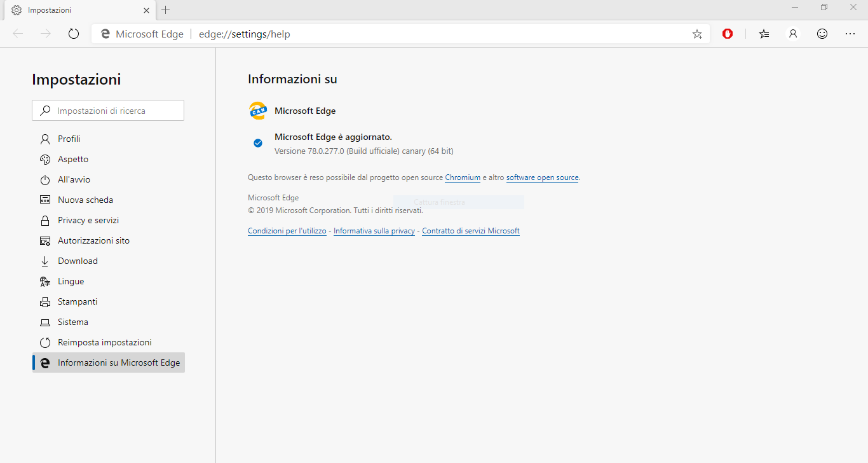Open the browser feedback smiley icon
Image resolution: width=868 pixels, height=463 pixels.
(x=822, y=34)
